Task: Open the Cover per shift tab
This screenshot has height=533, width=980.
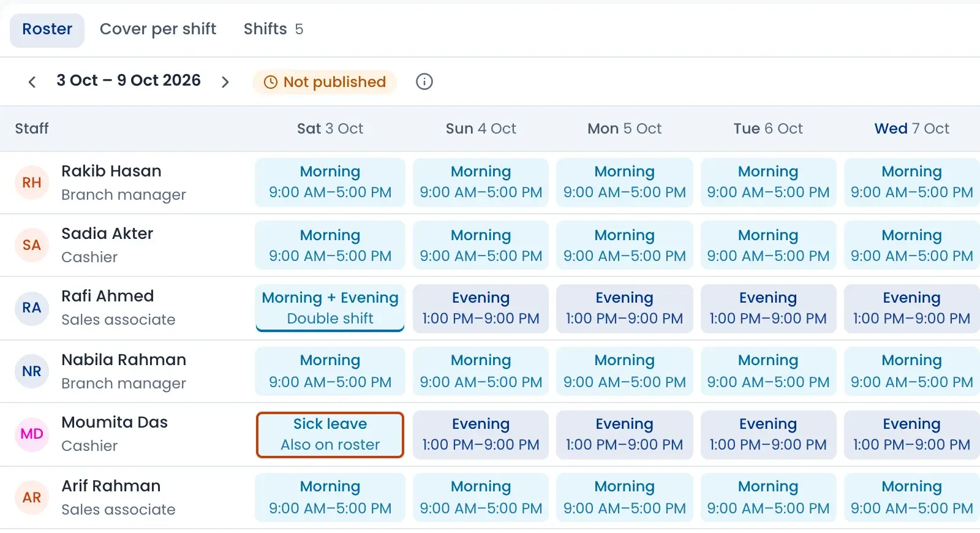Action: (158, 29)
